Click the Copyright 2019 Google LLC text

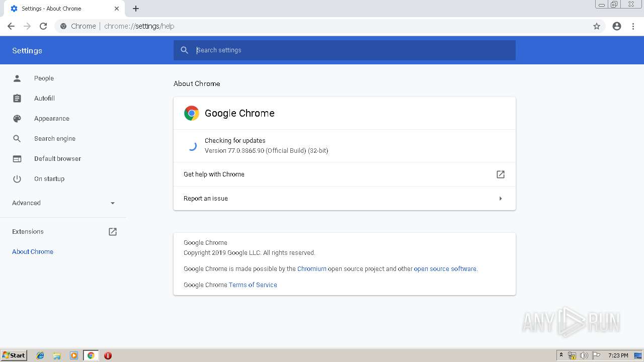point(250,253)
